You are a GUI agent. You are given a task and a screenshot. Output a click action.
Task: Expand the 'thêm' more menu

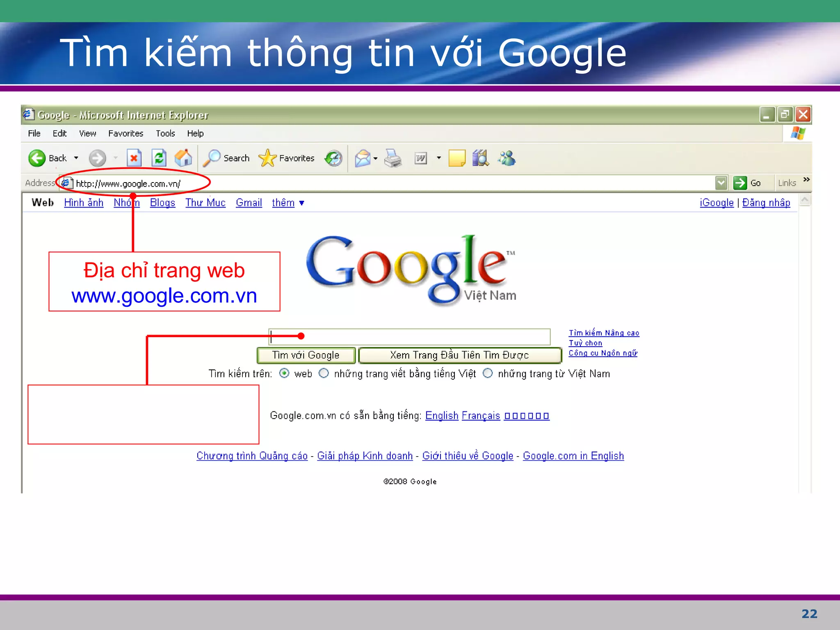pyautogui.click(x=288, y=203)
